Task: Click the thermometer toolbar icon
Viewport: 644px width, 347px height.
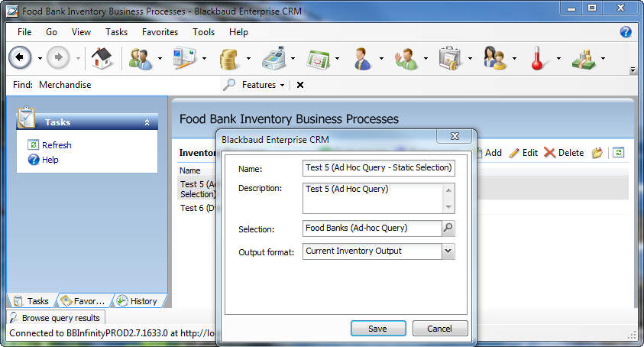Action: [x=538, y=58]
